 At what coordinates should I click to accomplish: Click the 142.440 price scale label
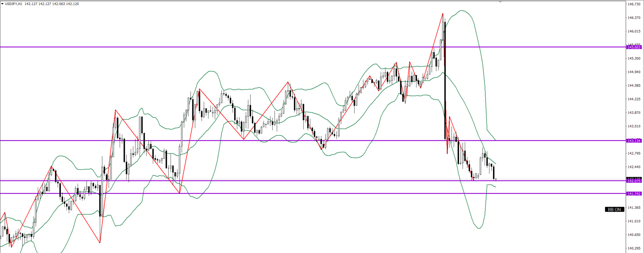click(x=634, y=167)
